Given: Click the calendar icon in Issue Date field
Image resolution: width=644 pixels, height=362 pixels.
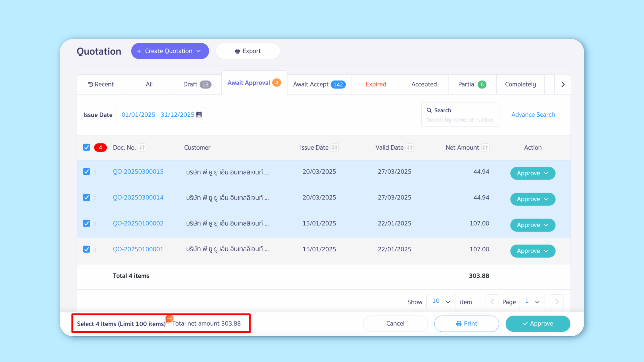Looking at the screenshot, I should pos(199,115).
